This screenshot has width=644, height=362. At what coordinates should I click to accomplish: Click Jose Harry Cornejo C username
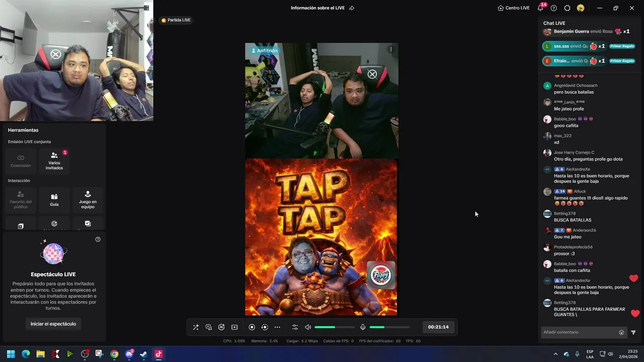(x=574, y=152)
